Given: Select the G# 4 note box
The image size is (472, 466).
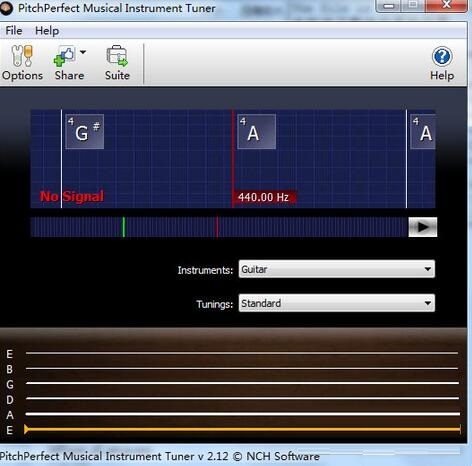Looking at the screenshot, I should tap(85, 132).
